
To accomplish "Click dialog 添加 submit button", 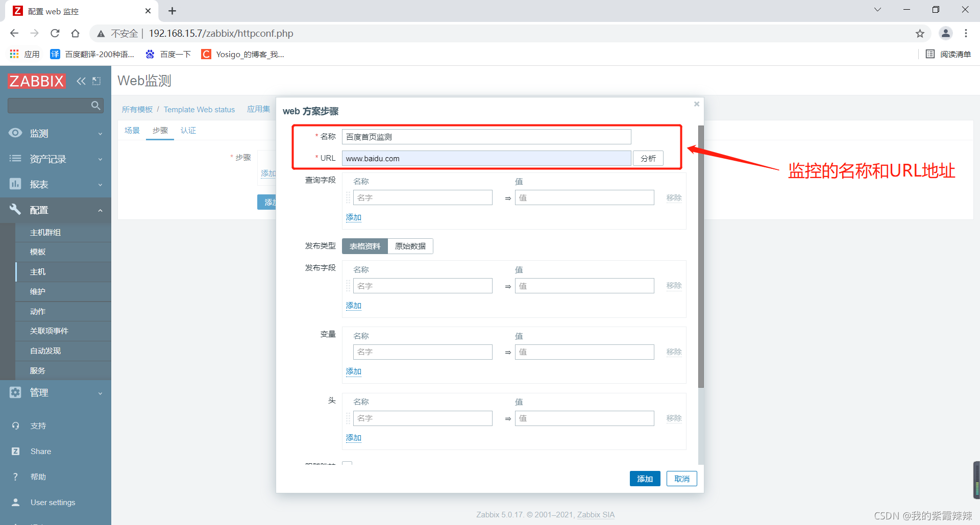I will pyautogui.click(x=645, y=479).
